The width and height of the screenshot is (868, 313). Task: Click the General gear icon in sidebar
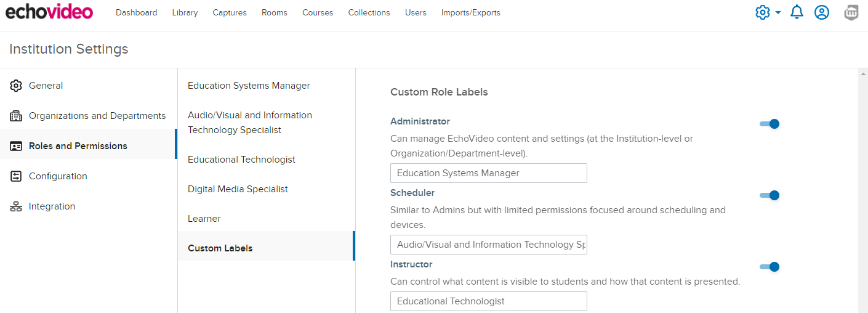click(x=16, y=86)
